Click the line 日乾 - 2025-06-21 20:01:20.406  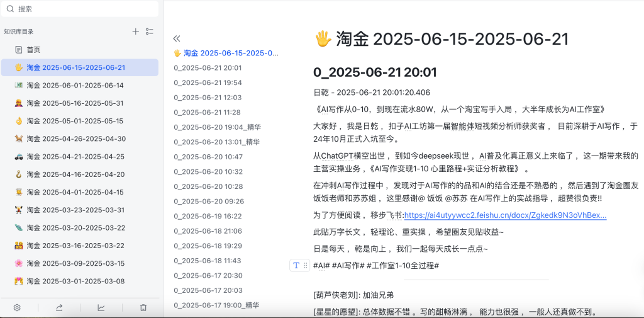click(x=372, y=93)
